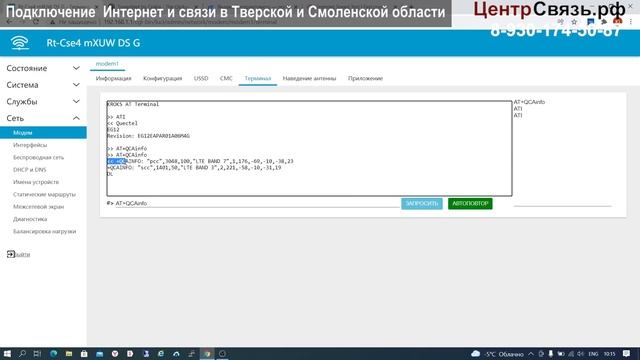Image resolution: width=640 pixels, height=360 pixels.
Task: Switch to the Приложение tab
Action: (365, 78)
